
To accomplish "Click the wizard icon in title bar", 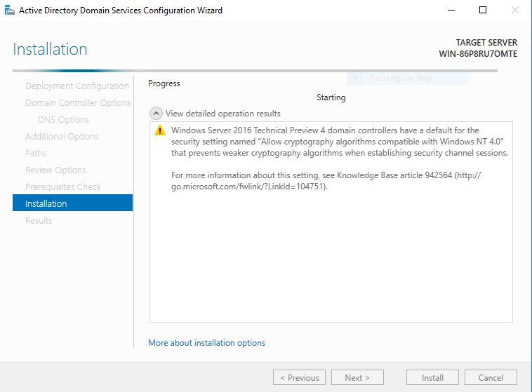I will pos(9,11).
